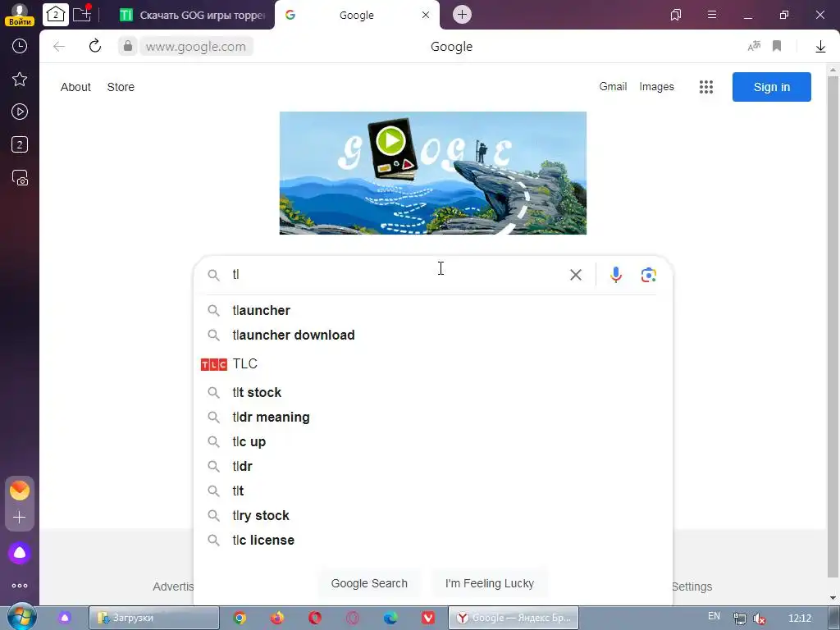
Task: Click the new tab group icon with red dot
Action: coord(82,14)
